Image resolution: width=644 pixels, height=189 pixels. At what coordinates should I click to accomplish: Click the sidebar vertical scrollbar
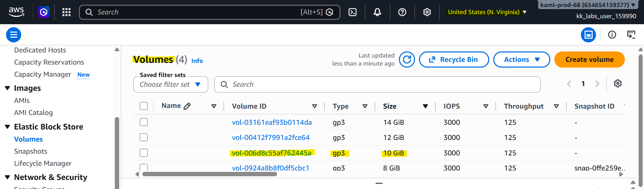[x=117, y=153]
